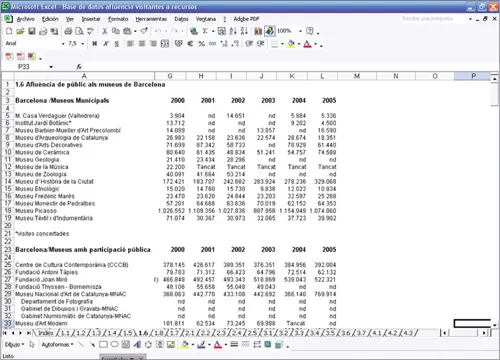Open Print Preview from the toolbar
Viewport: 500px width, 360px height.
[x=79, y=31]
